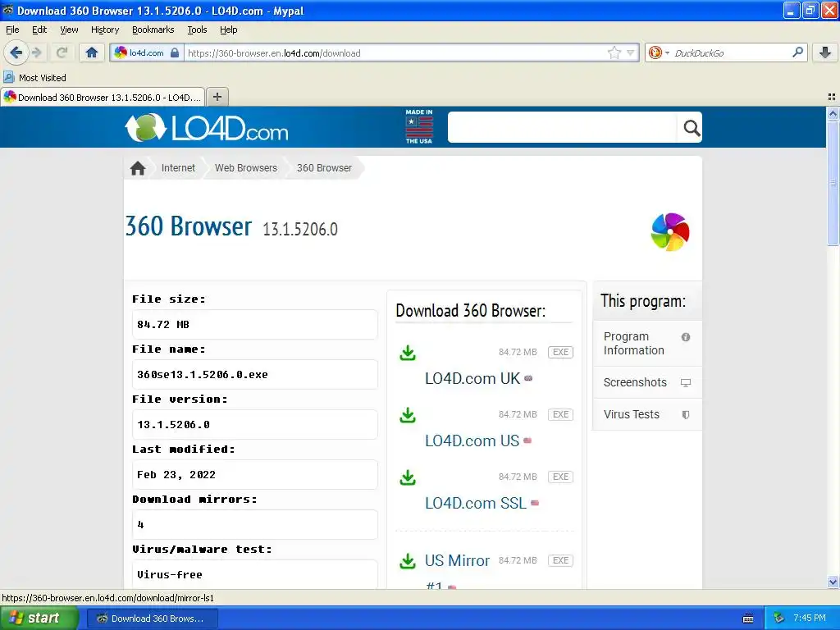
Task: Open the File menu
Action: pyautogui.click(x=12, y=30)
